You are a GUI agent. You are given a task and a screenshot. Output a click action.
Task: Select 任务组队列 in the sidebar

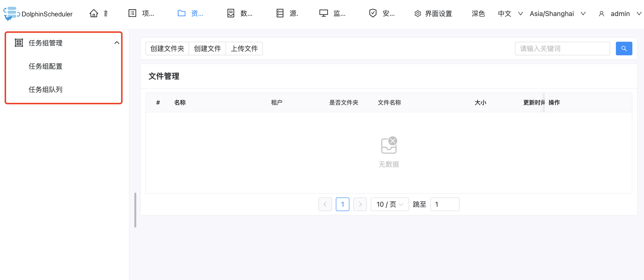(x=46, y=90)
